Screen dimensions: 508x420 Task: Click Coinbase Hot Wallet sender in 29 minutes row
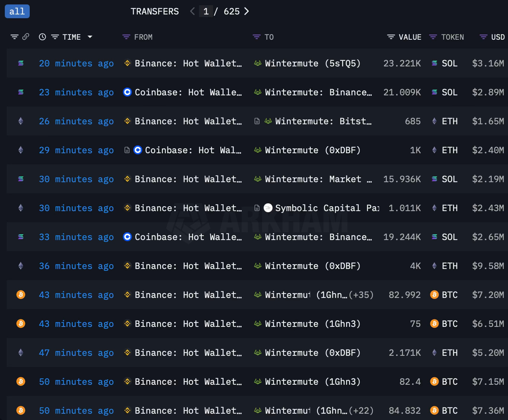193,150
